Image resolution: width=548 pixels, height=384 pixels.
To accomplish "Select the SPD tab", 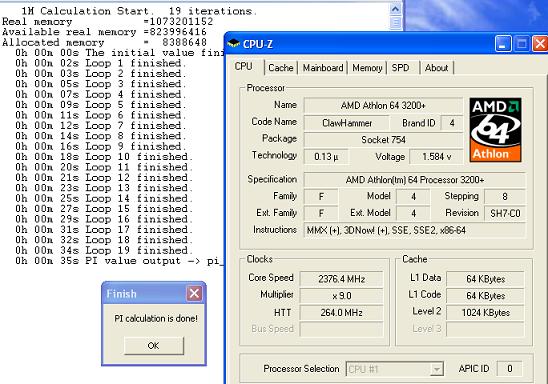I will click(x=401, y=67).
